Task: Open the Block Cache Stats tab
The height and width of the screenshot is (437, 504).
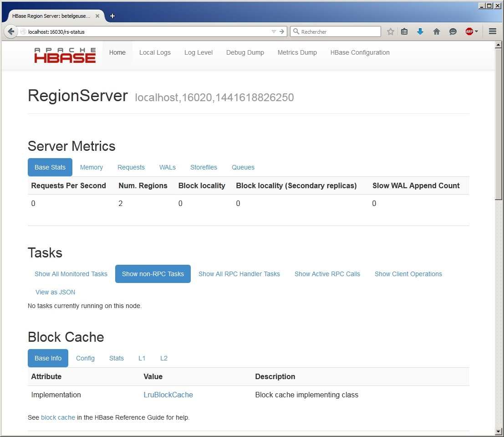Action: [117, 358]
